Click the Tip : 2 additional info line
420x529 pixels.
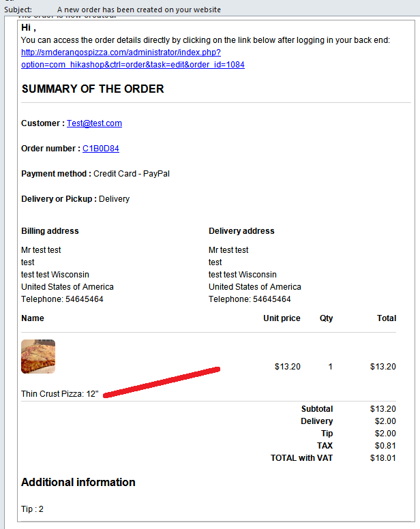33,509
